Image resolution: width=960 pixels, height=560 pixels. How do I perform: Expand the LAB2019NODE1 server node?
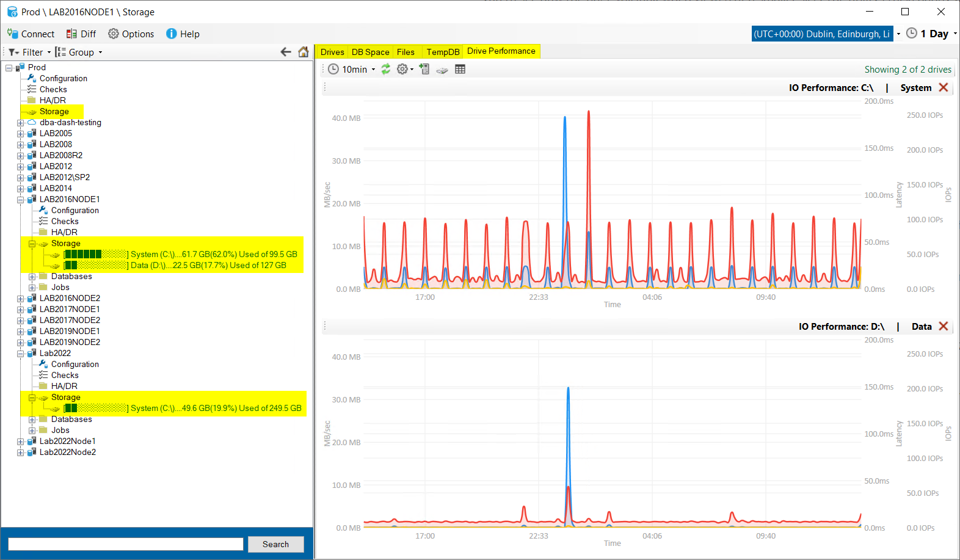21,332
